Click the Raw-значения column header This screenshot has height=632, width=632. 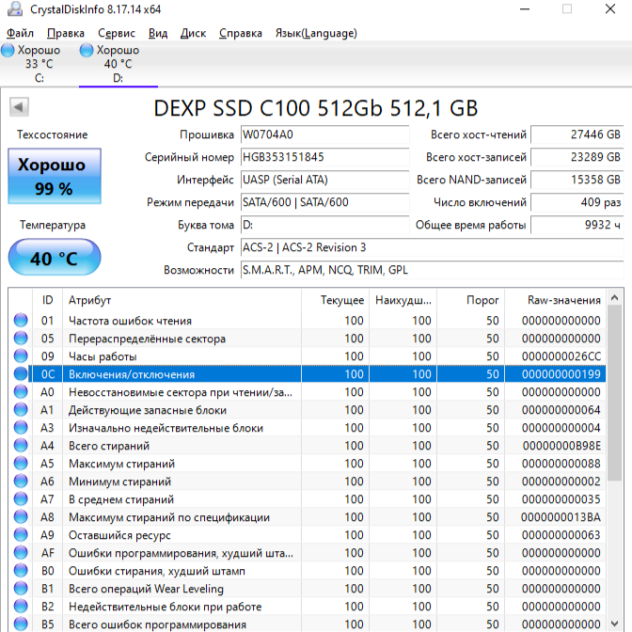click(x=555, y=300)
